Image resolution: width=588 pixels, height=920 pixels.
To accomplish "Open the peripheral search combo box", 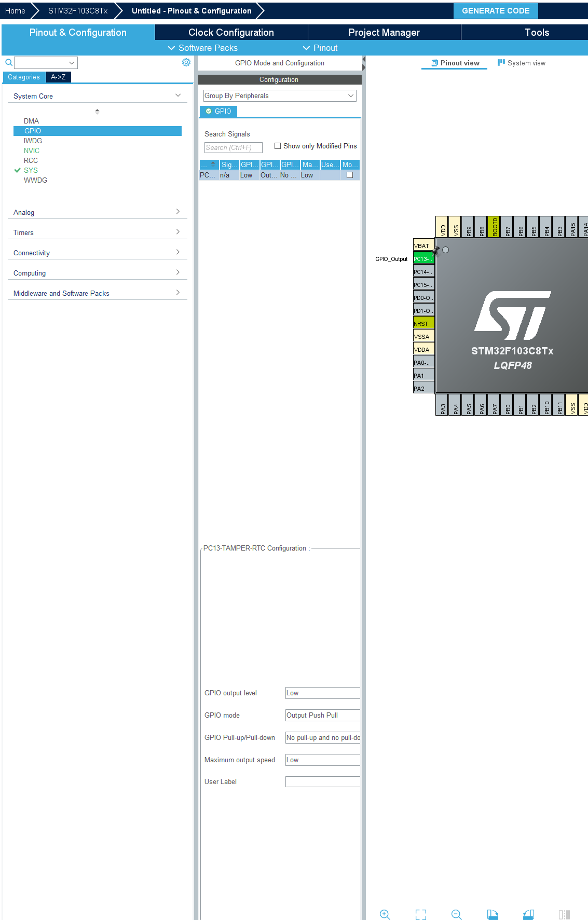I will [46, 63].
